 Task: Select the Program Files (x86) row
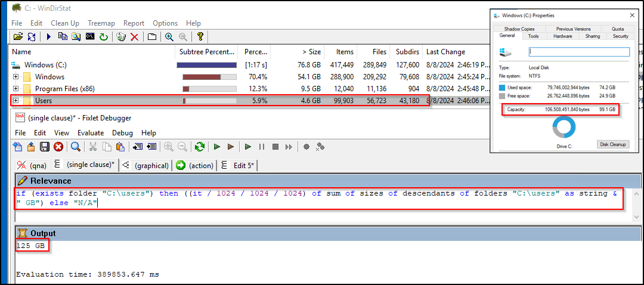point(249,89)
